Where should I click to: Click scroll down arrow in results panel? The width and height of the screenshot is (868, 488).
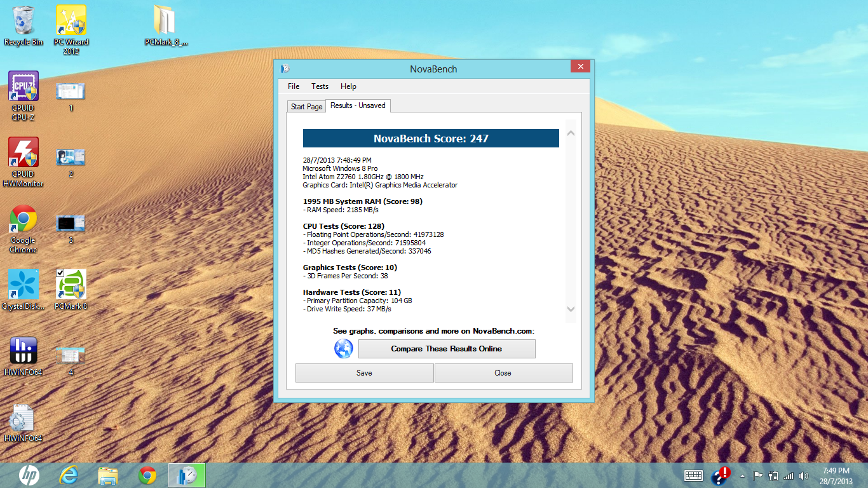click(571, 309)
